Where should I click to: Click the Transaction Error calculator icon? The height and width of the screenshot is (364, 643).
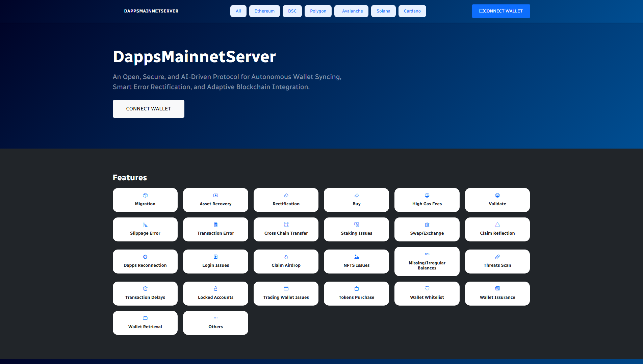click(x=215, y=225)
